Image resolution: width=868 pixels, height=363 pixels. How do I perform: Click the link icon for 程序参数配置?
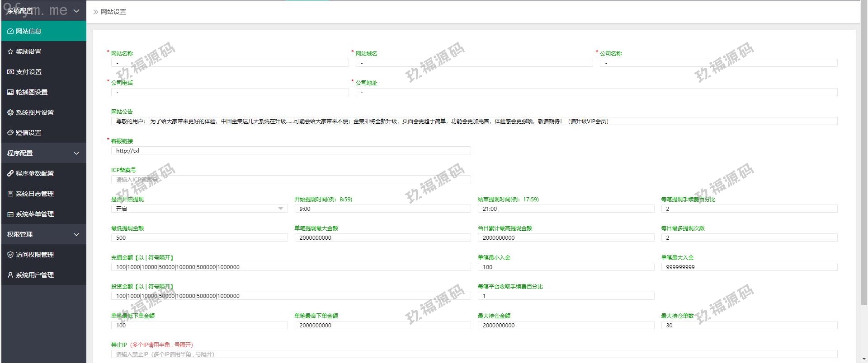click(x=10, y=173)
